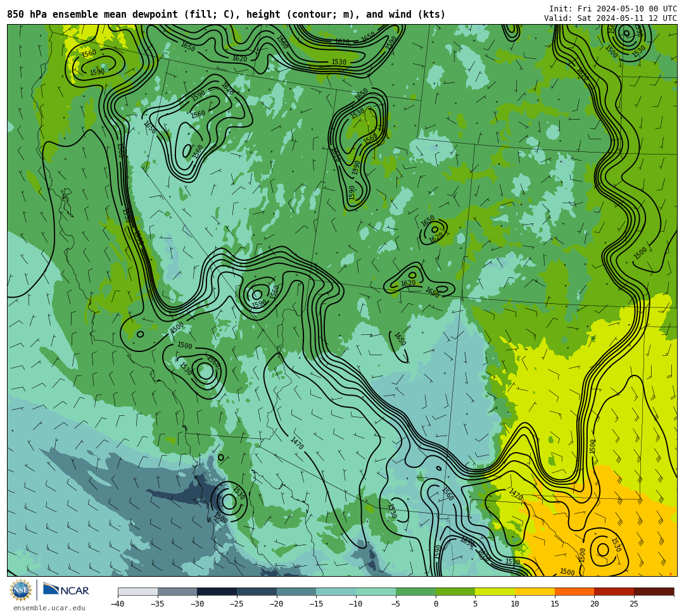
Task: Click the colorbar tick label -20
Action: [x=277, y=604]
